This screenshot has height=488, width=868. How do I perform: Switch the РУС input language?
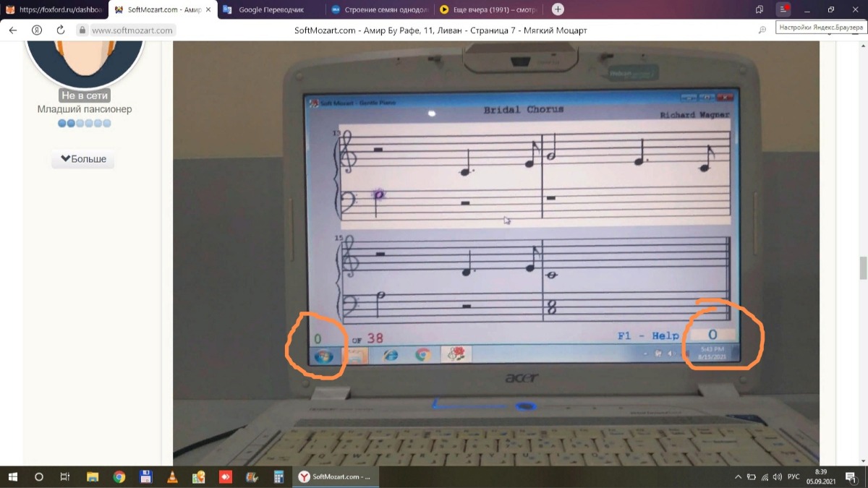(793, 477)
